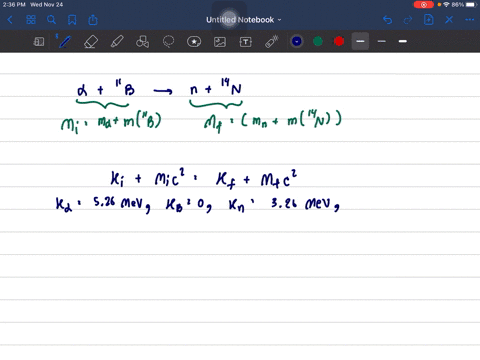Open the more options ellipsis menu
The width and height of the screenshot is (480, 360).
pyautogui.click(x=470, y=20)
